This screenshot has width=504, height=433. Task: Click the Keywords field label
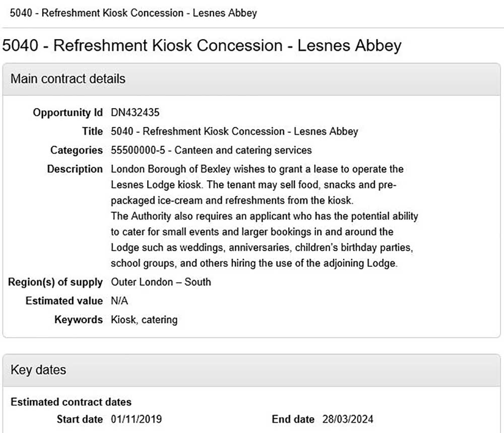(x=79, y=320)
